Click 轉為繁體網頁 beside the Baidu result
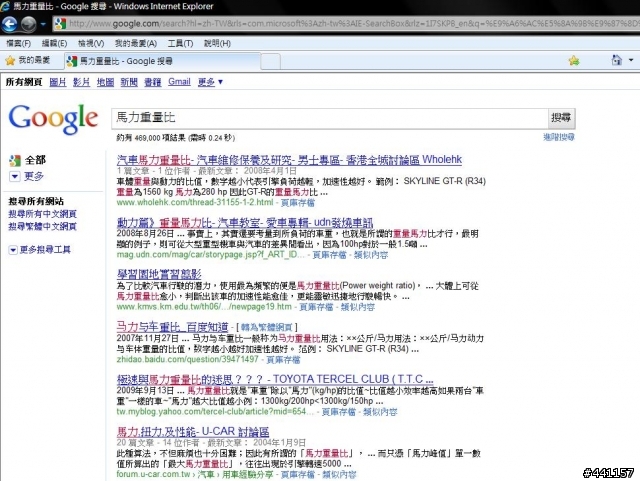This screenshot has width=640, height=481. (x=267, y=327)
